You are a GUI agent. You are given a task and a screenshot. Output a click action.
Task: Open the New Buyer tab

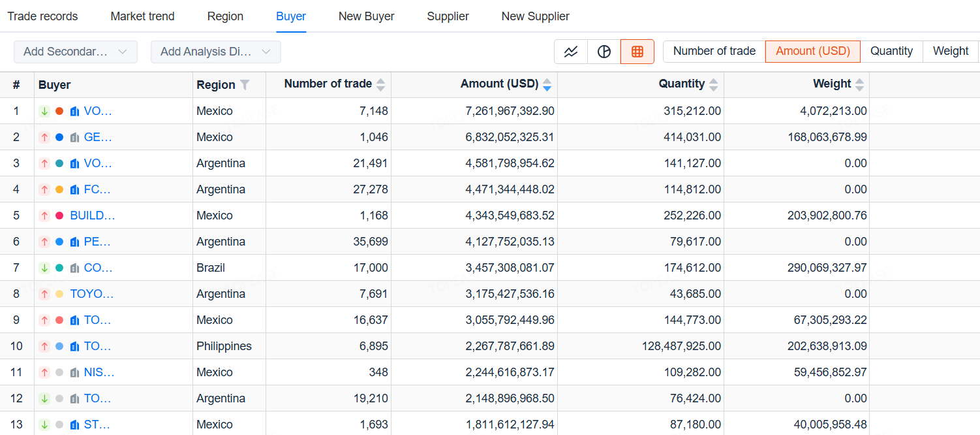coord(367,16)
